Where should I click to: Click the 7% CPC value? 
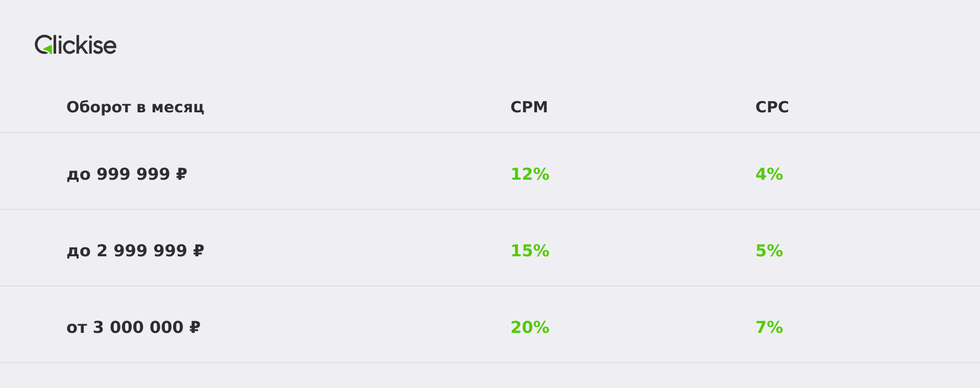click(769, 327)
